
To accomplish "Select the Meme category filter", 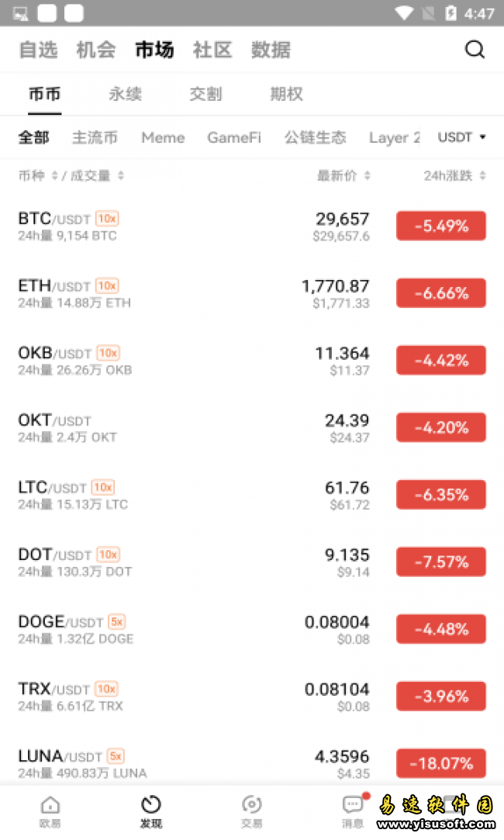I will click(x=163, y=138).
